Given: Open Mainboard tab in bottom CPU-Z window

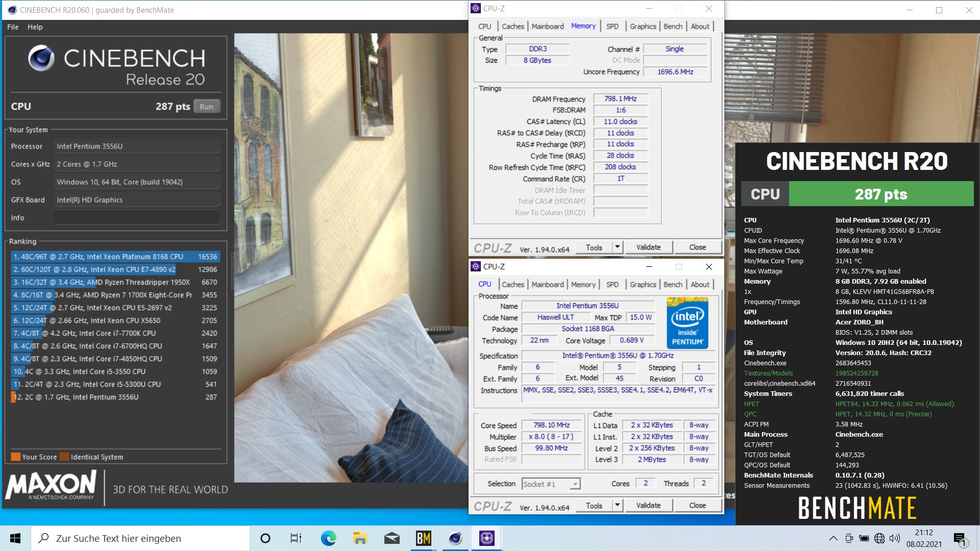Looking at the screenshot, I should point(547,285).
